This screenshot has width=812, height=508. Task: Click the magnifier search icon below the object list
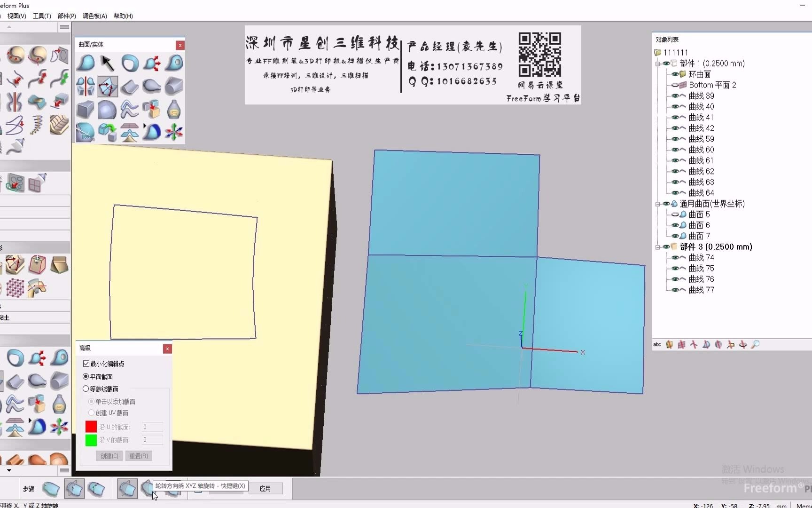click(x=756, y=345)
